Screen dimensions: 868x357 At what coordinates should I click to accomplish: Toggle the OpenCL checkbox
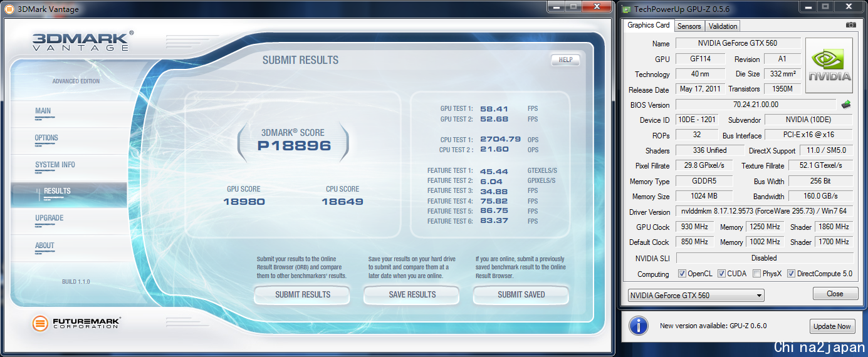tap(682, 274)
